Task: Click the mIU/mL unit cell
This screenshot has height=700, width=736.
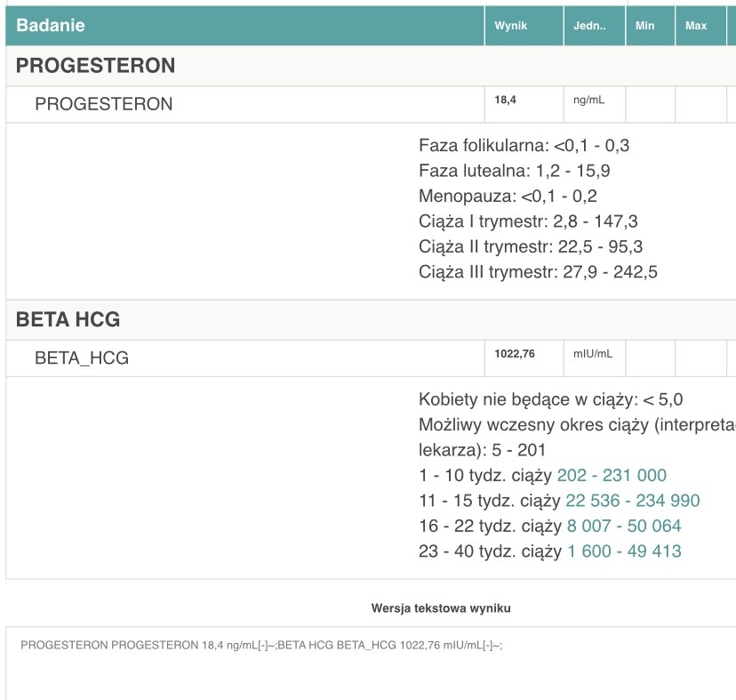Action: pyautogui.click(x=593, y=354)
